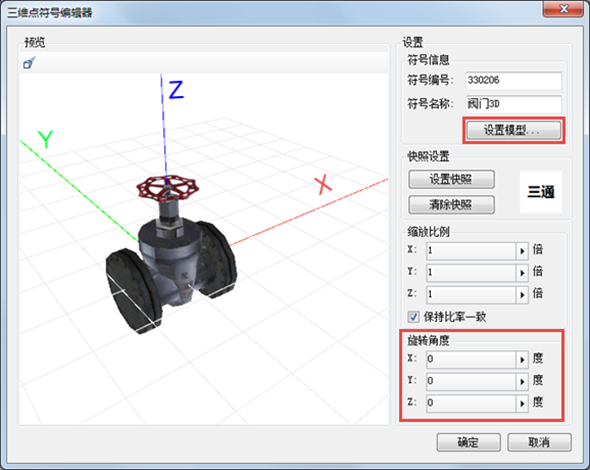Expand the X rotation angle arrow

522,360
